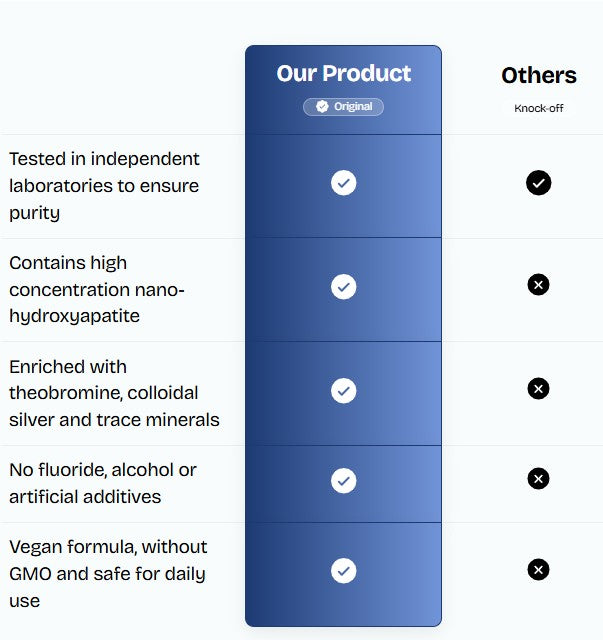Select the 'Enriched with theobromine' feature text
603x640 pixels.
(x=113, y=393)
